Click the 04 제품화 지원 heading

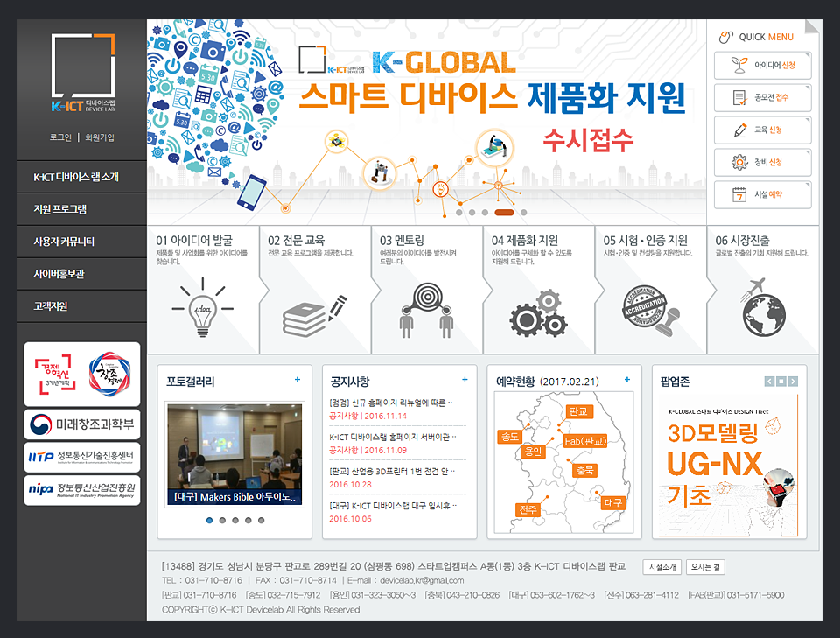point(525,240)
